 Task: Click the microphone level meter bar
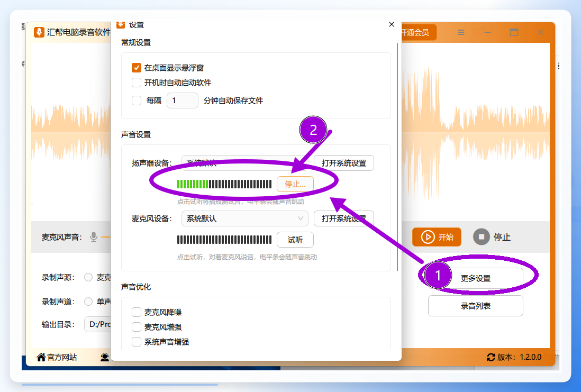click(224, 240)
